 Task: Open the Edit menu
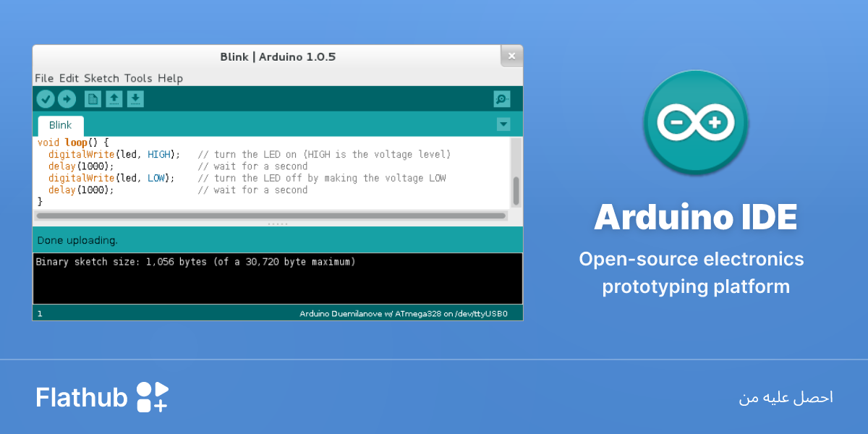[x=69, y=78]
